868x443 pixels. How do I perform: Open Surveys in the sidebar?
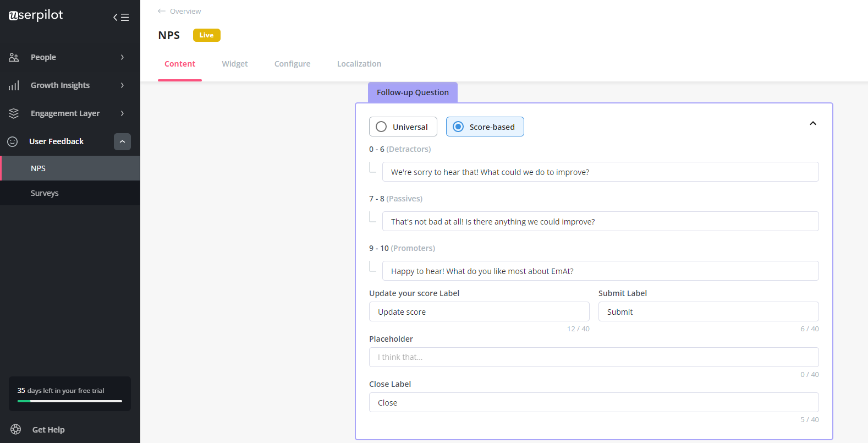click(45, 193)
